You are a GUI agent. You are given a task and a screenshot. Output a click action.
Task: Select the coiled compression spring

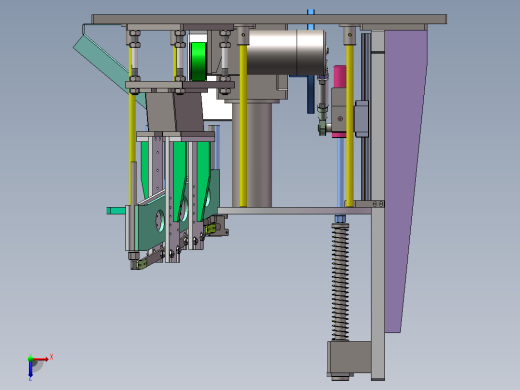point(340,282)
